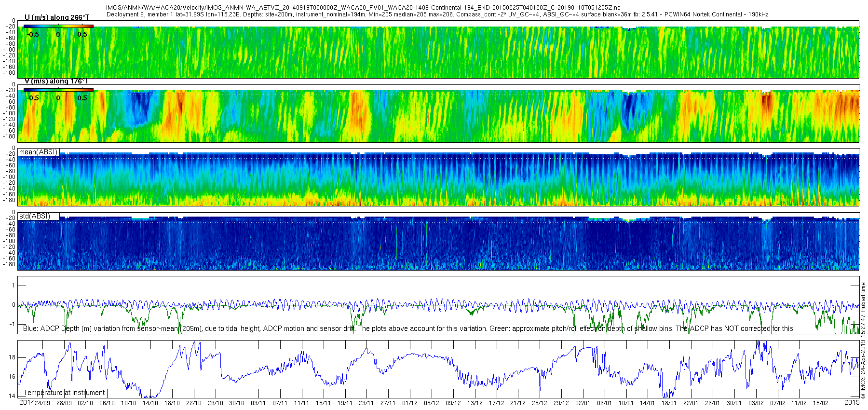Screen dimensions: 868x410
Task: Click the '22/10' date tick label
Action: coord(194,403)
